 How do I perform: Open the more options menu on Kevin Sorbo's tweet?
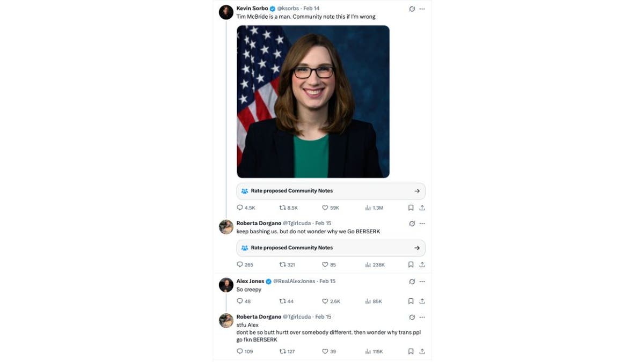422,9
